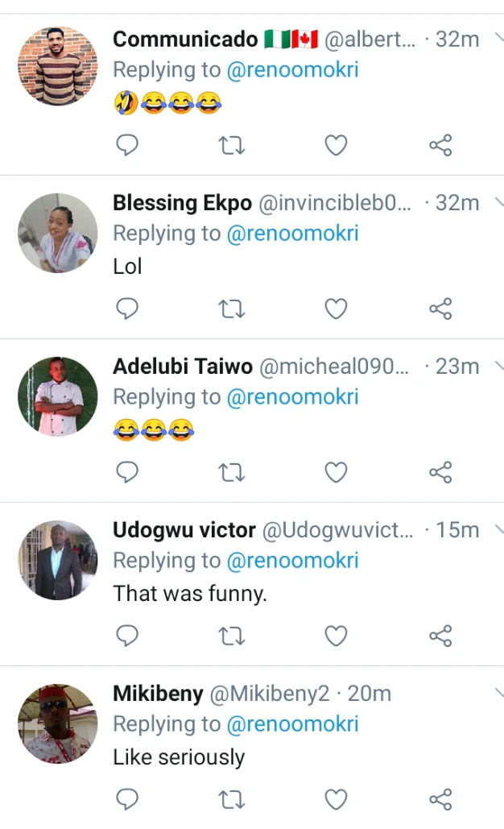View Communicado's profile avatar
Image resolution: width=504 pixels, height=829 pixels.
coord(57,66)
